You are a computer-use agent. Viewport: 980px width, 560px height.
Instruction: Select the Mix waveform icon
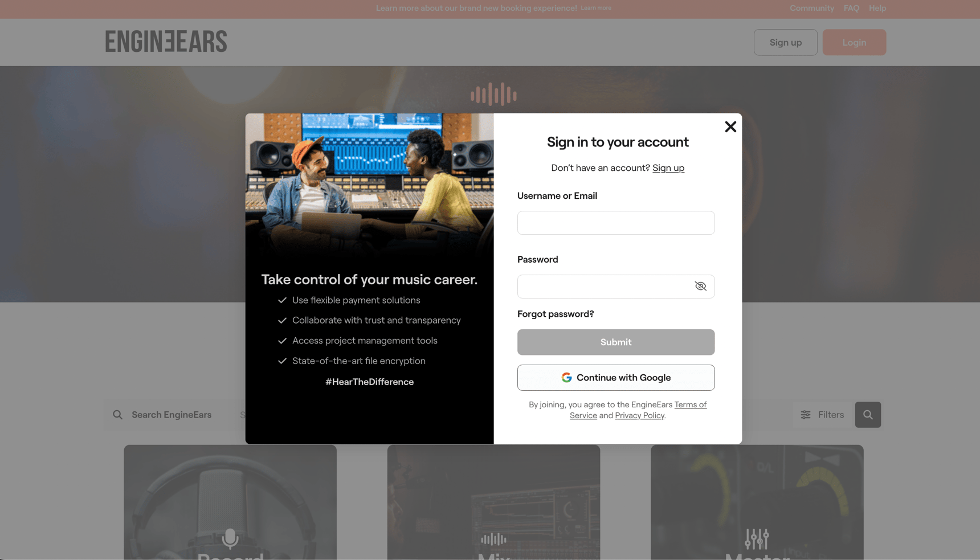(x=493, y=538)
